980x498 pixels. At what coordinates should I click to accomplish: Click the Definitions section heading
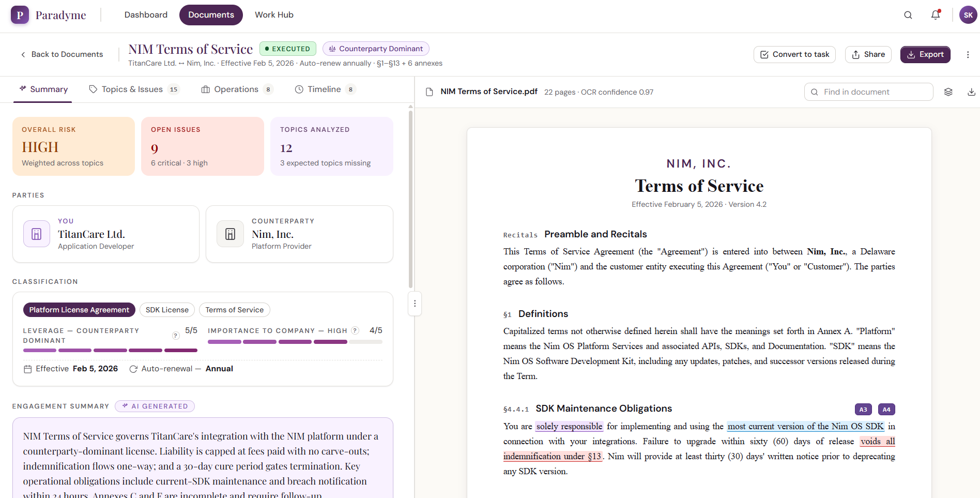click(x=543, y=314)
